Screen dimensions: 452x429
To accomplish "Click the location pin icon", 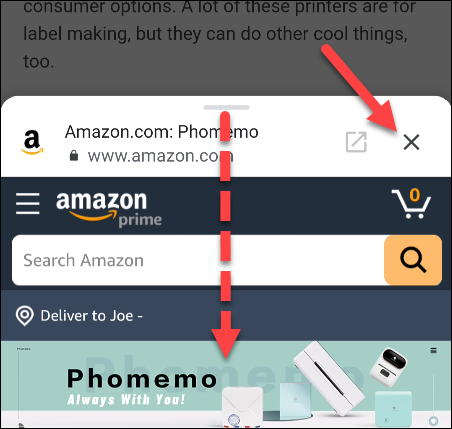I will pos(25,316).
